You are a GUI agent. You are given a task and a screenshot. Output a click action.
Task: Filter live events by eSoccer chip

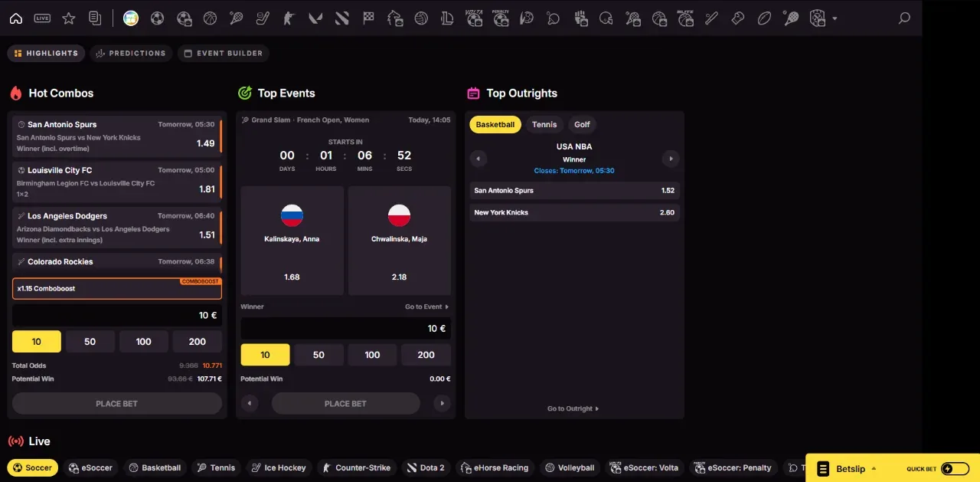point(90,467)
